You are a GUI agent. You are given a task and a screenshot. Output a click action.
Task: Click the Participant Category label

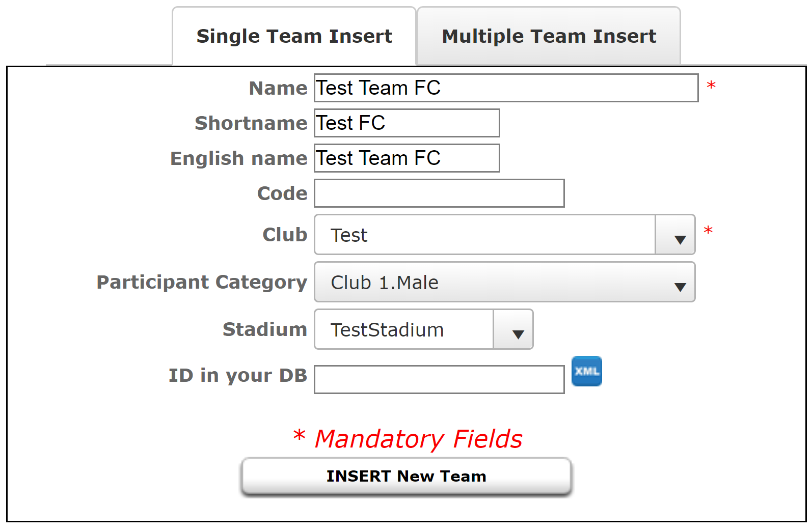click(x=202, y=282)
